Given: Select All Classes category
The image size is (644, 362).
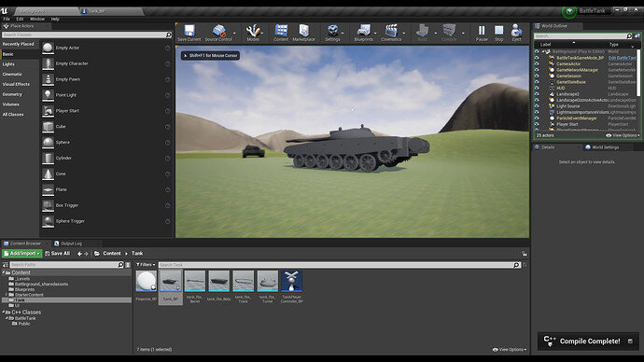Looking at the screenshot, I should point(13,115).
